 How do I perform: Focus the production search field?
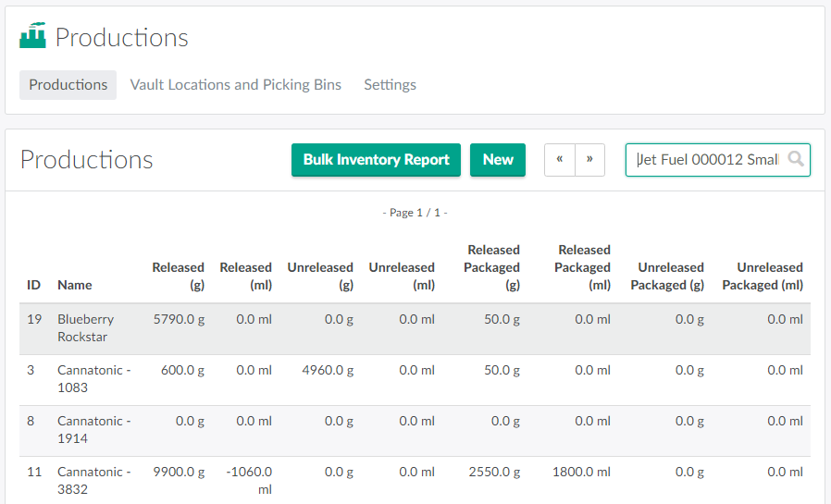coord(706,159)
